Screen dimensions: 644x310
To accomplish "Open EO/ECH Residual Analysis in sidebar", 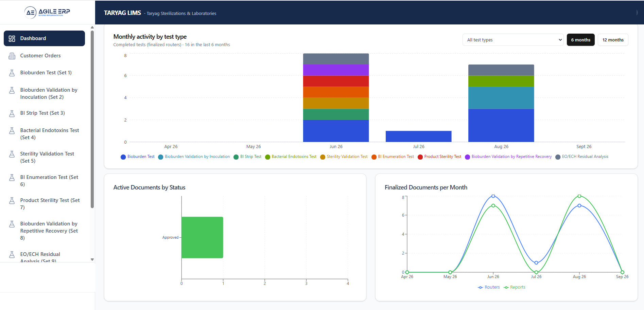I will click(x=44, y=256).
